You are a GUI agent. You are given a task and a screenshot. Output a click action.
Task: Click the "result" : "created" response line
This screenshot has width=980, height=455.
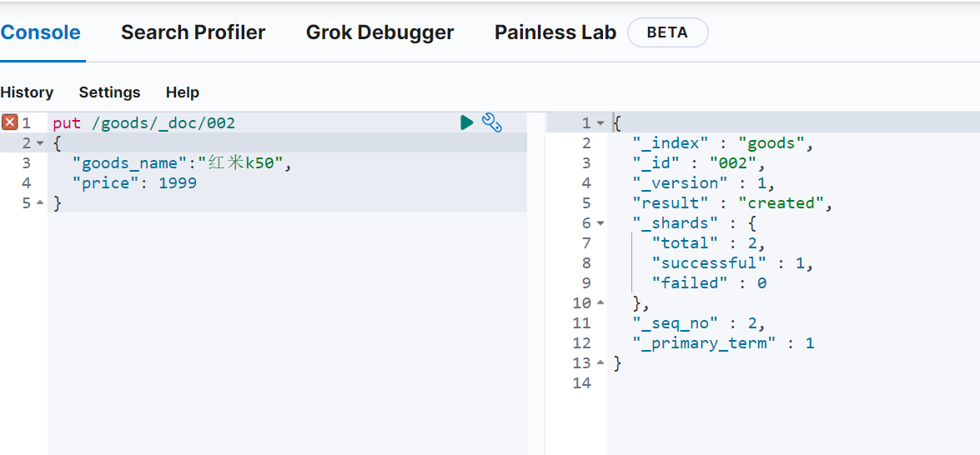pyautogui.click(x=732, y=203)
